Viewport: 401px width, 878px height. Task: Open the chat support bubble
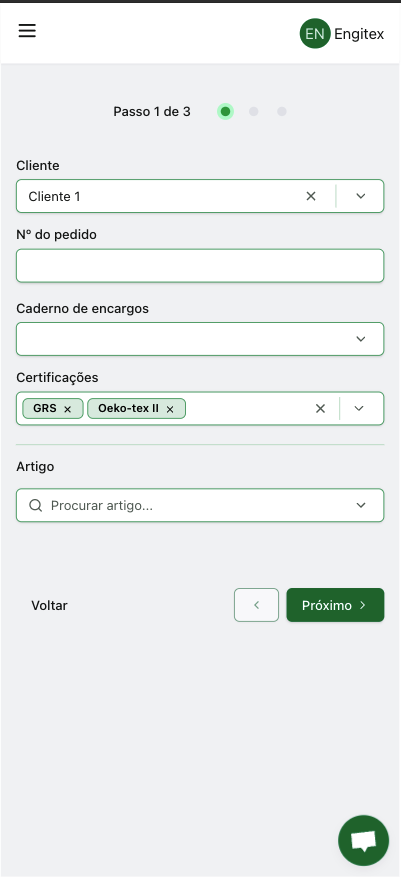tap(363, 840)
